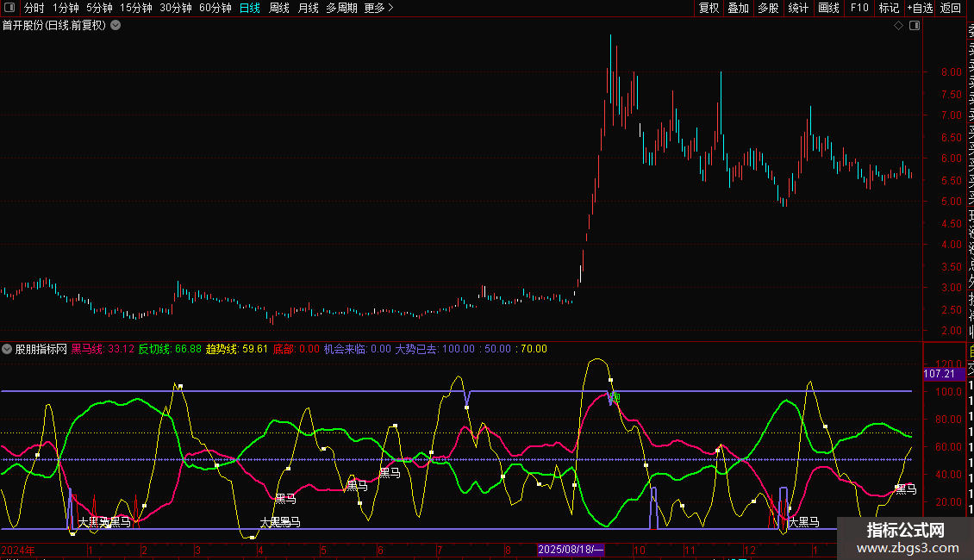
Task: Toggle the right side panel icon
Action: 915,26
